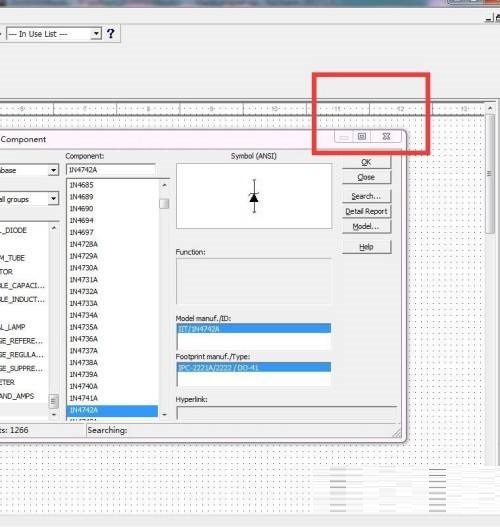Maximize the Select a Component dialog
Viewport: 500px width, 527px height.
362,136
